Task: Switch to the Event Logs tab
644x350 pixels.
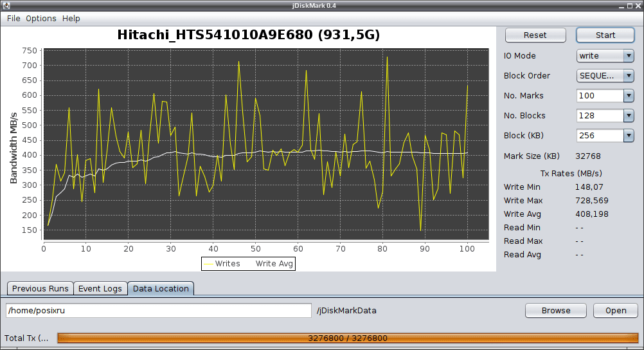Action: tap(100, 289)
